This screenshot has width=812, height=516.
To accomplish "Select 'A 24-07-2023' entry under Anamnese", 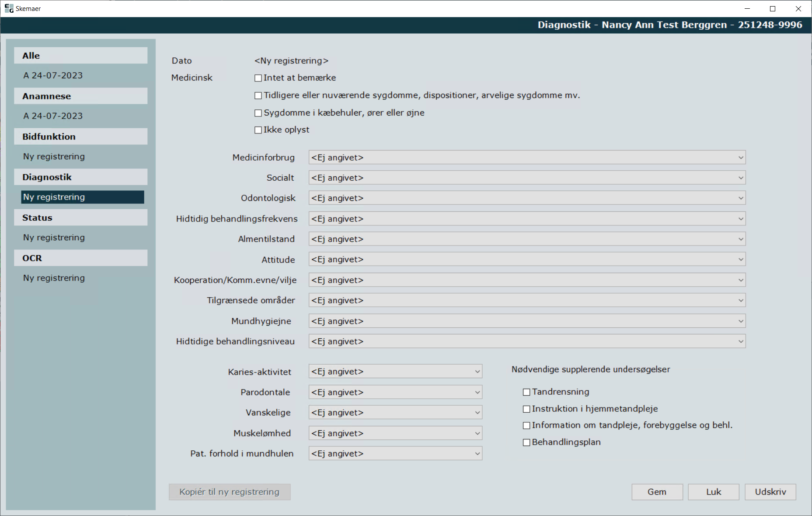I will pyautogui.click(x=53, y=116).
